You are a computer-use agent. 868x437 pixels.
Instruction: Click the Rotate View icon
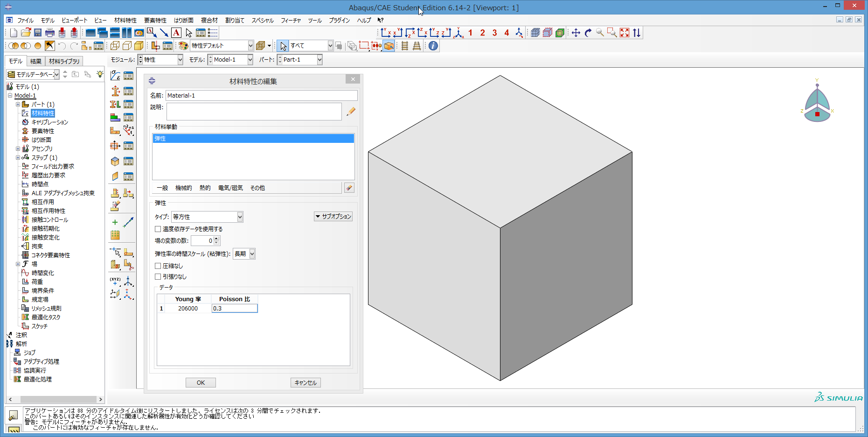588,33
